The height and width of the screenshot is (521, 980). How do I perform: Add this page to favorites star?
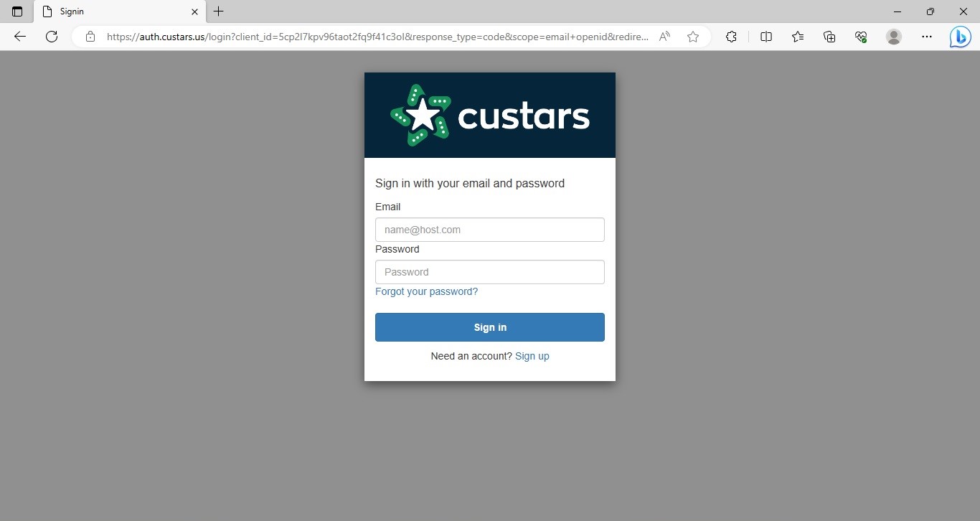coord(693,37)
